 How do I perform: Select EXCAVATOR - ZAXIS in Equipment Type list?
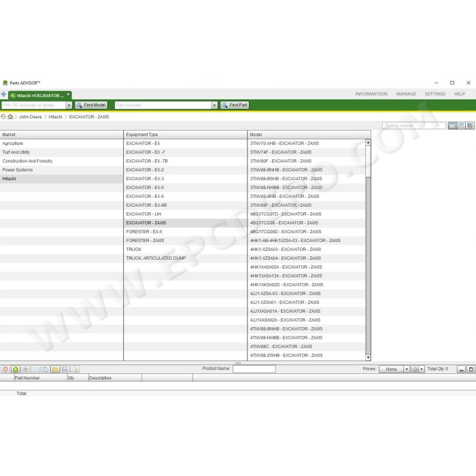coord(186,223)
